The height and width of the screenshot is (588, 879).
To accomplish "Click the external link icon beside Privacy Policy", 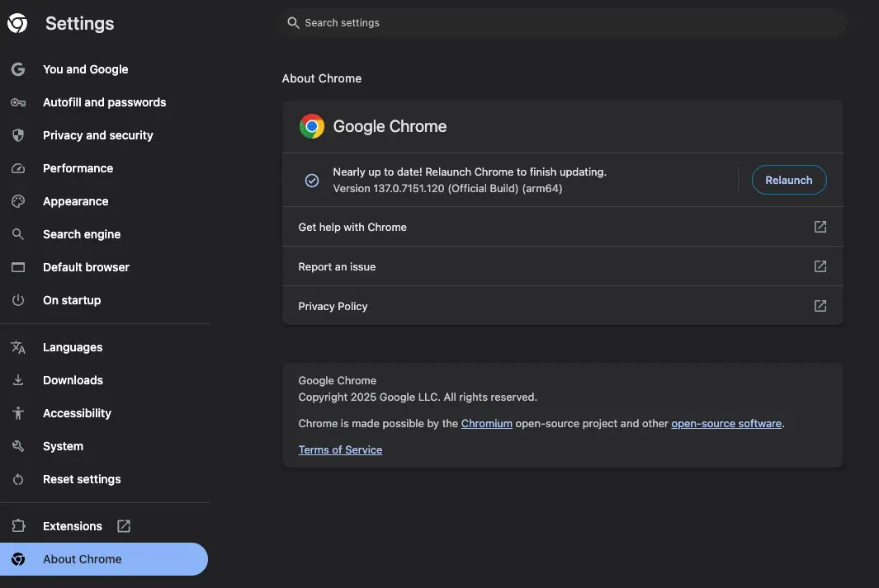I will (x=820, y=305).
